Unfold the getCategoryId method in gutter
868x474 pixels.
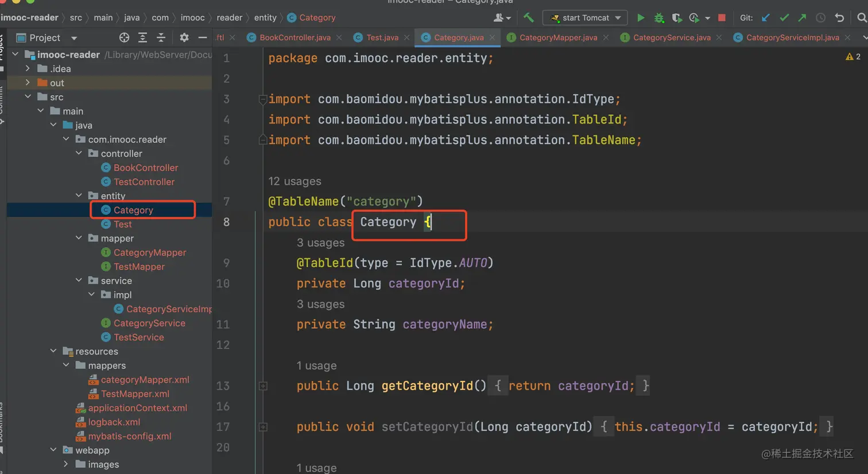tap(263, 386)
